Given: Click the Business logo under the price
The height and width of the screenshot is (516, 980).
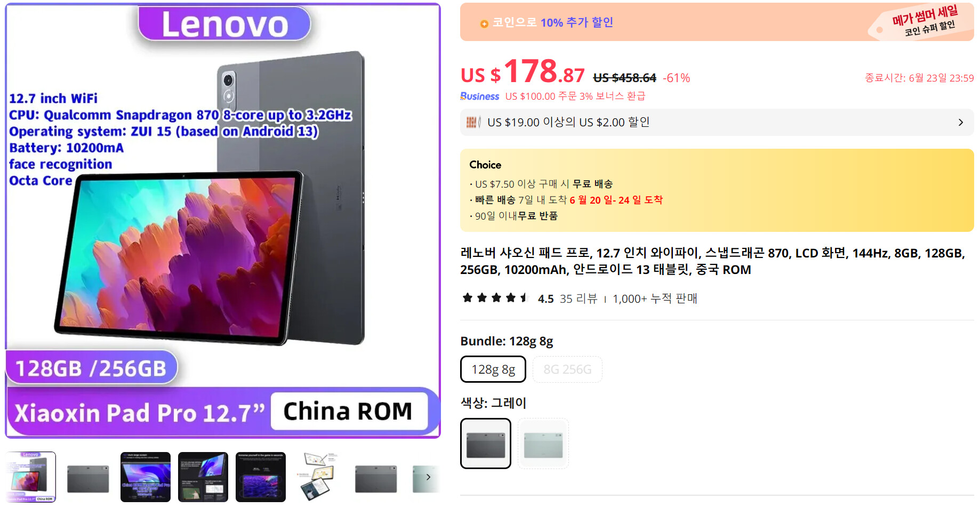Looking at the screenshot, I should point(479,96).
